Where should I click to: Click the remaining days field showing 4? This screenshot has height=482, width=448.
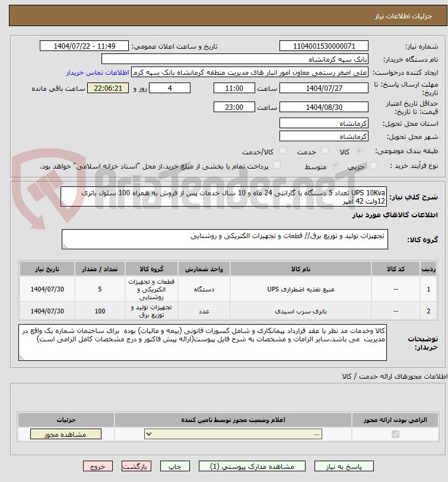click(170, 88)
